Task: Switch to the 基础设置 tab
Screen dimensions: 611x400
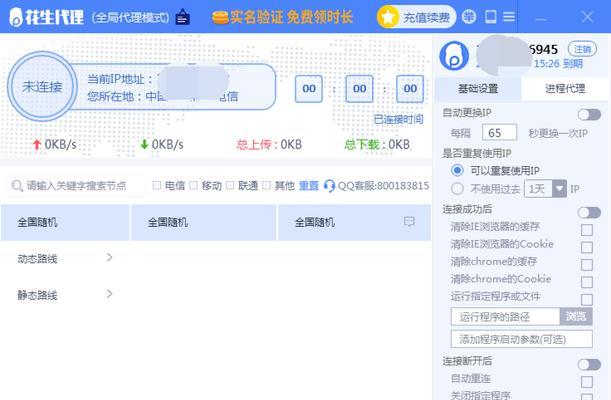Action: click(478, 89)
